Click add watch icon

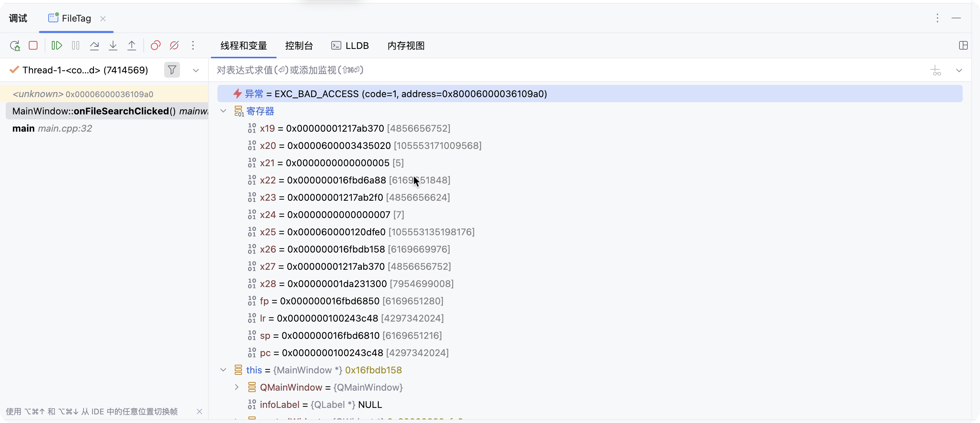pos(935,70)
